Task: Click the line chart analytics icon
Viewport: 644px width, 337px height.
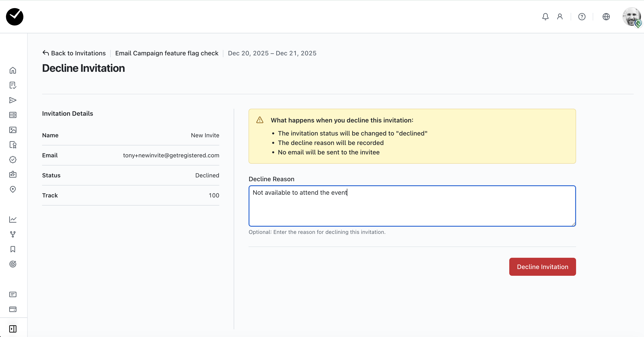Action: tap(13, 219)
